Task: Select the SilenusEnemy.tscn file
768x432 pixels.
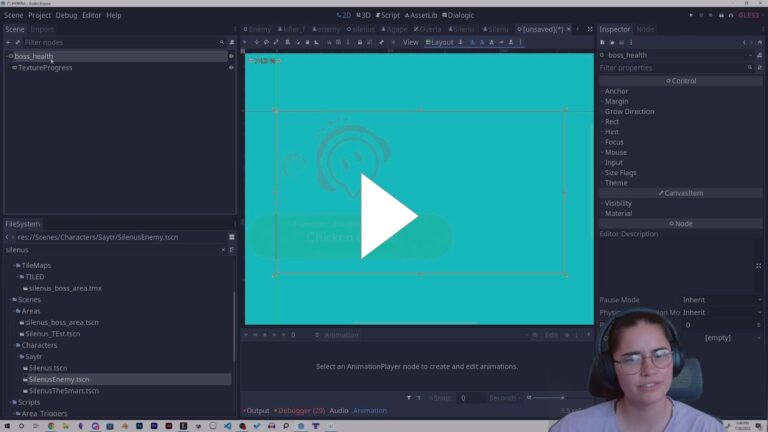Action: pos(58,380)
